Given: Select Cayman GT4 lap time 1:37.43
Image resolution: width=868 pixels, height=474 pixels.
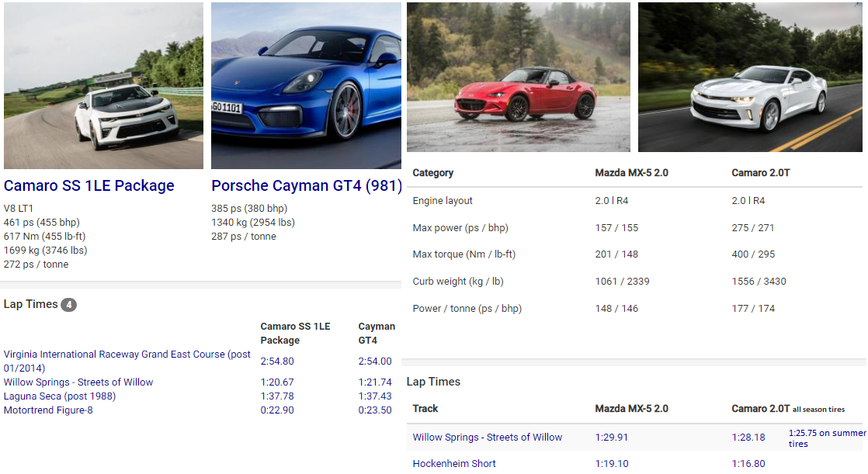Looking at the screenshot, I should point(375,396).
